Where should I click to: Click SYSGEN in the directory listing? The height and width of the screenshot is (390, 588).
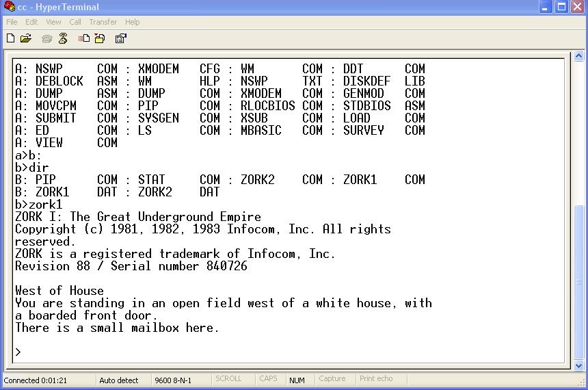click(x=159, y=118)
